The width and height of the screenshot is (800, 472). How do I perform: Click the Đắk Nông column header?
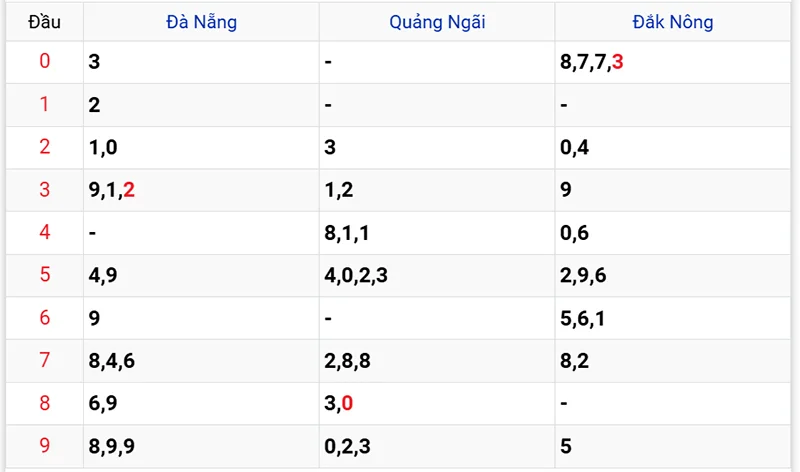(x=672, y=21)
